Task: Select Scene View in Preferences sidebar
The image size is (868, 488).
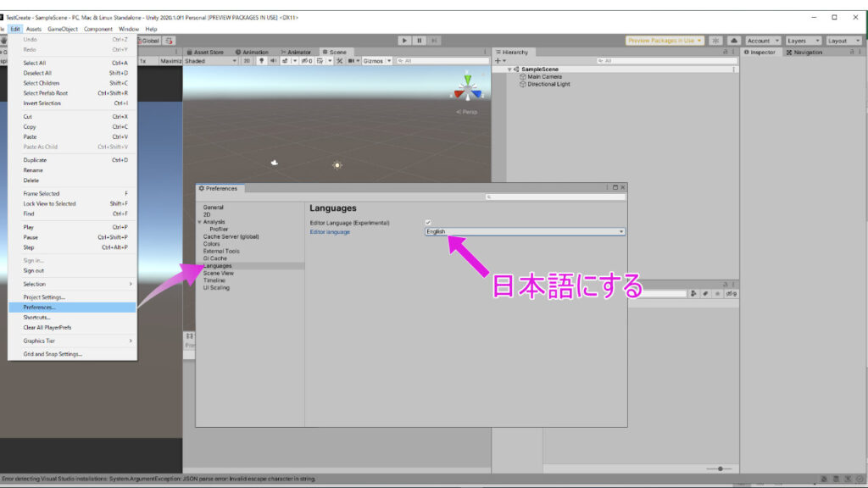Action: coord(219,273)
